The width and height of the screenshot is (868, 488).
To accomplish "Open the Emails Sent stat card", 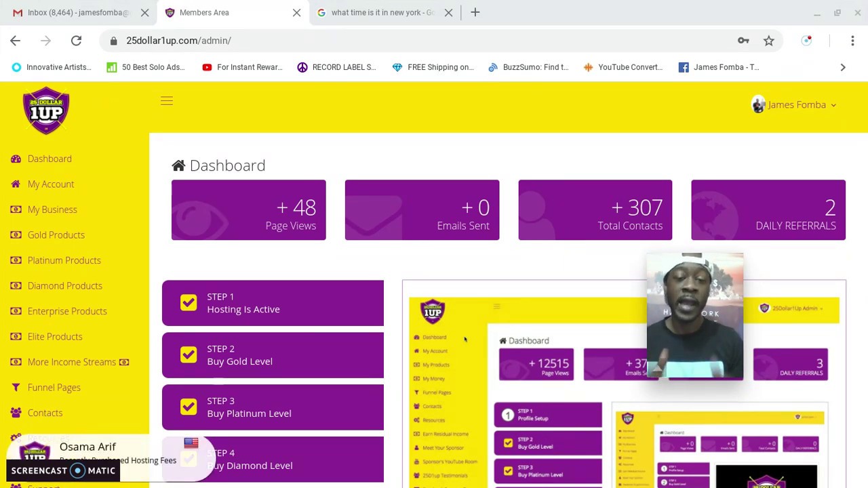I will point(422,210).
